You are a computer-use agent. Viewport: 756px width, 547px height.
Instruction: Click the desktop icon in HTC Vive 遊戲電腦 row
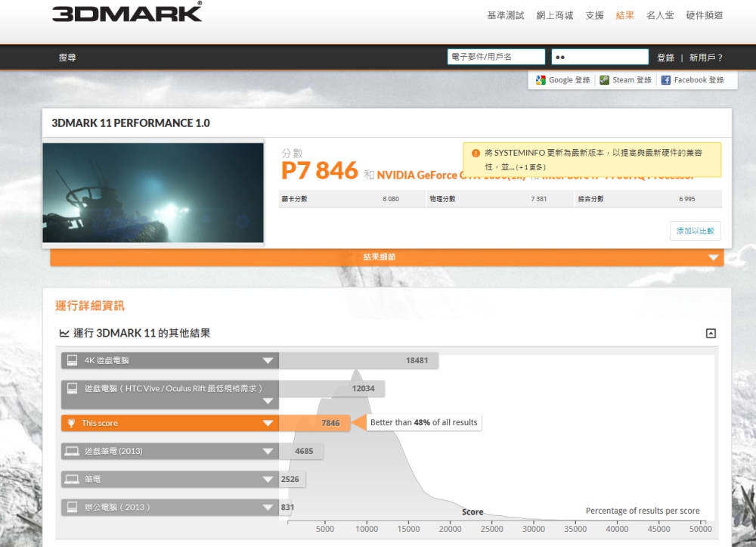click(x=73, y=388)
